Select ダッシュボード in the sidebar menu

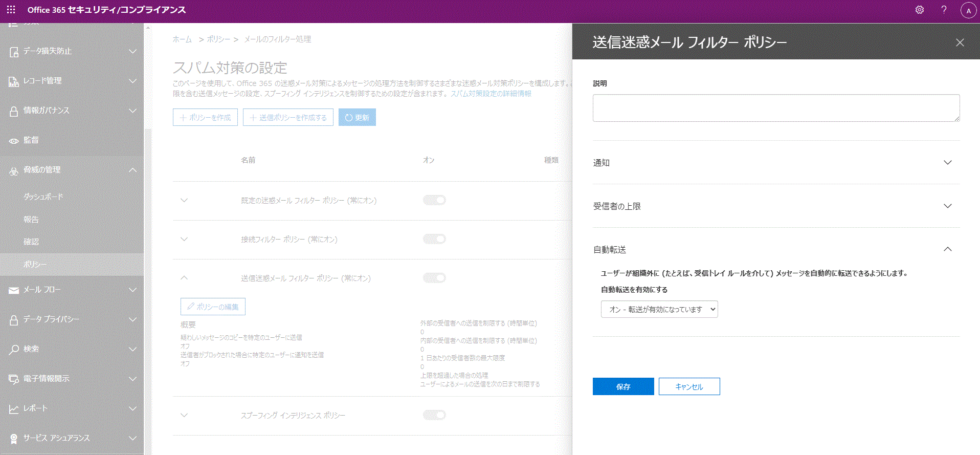(43, 197)
